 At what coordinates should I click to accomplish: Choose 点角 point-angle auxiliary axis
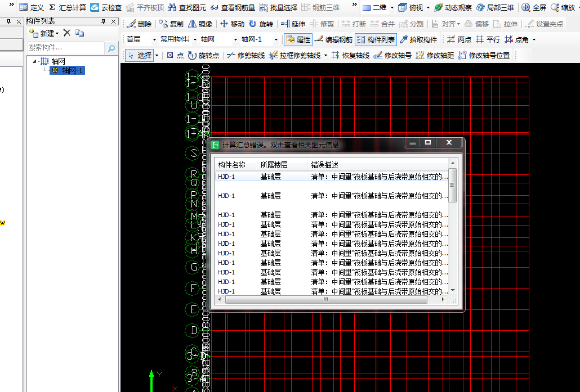(517, 39)
